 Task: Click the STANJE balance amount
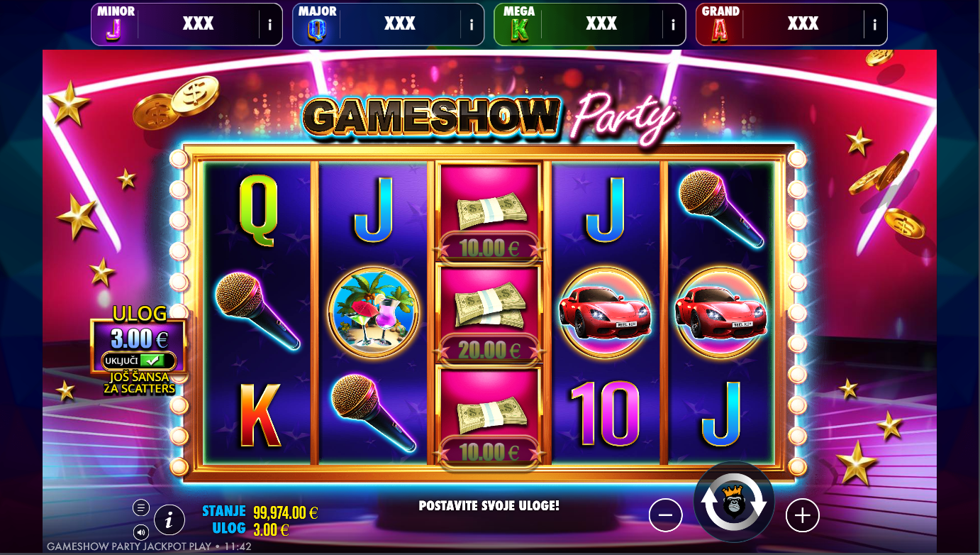click(285, 512)
